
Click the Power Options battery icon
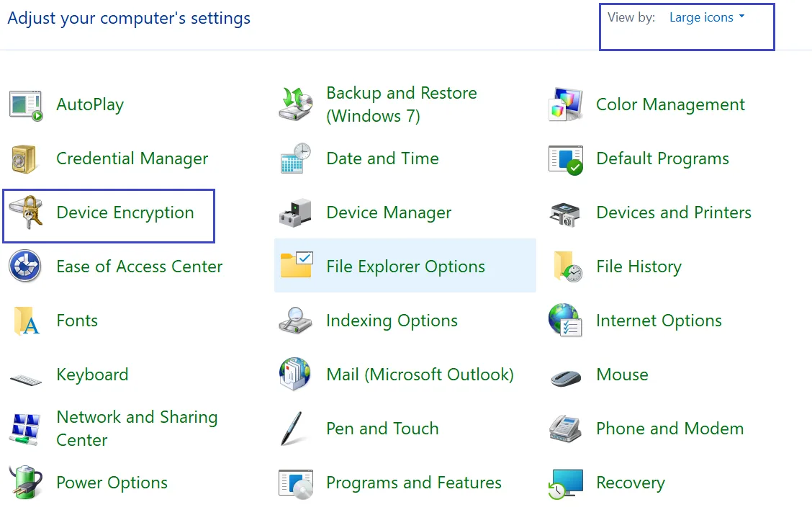tap(26, 483)
